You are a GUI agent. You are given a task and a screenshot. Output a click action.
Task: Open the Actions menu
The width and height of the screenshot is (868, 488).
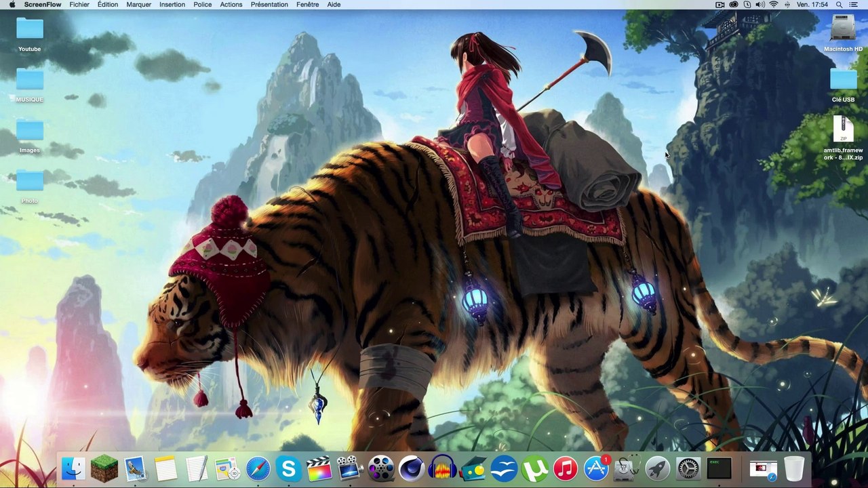point(231,5)
